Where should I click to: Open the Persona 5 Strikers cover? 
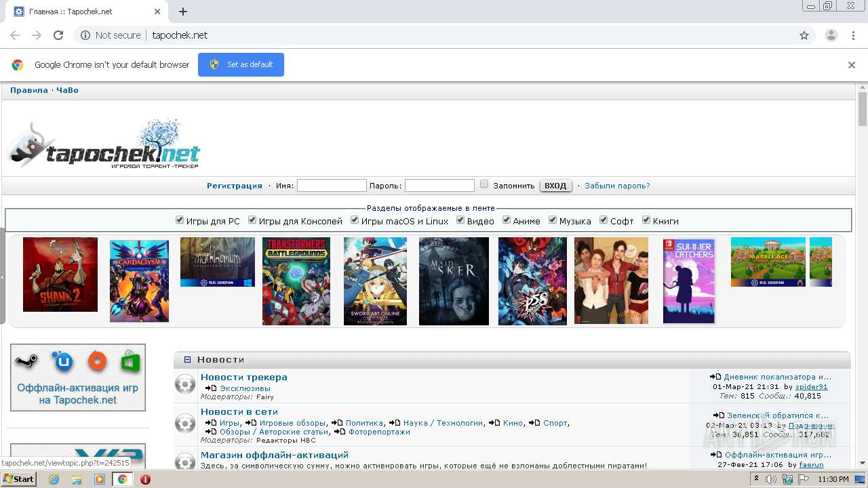[x=532, y=281]
